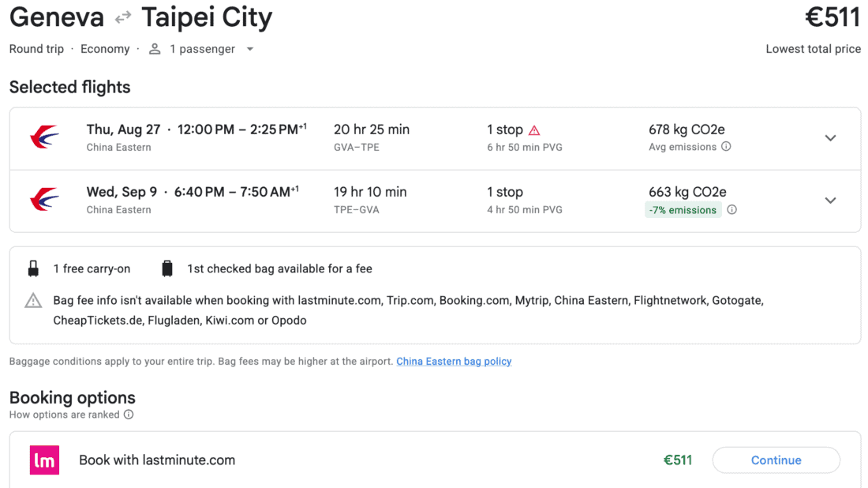868x488 pixels.
Task: Expand the Wed, Sep 9 flight details
Action: click(830, 201)
